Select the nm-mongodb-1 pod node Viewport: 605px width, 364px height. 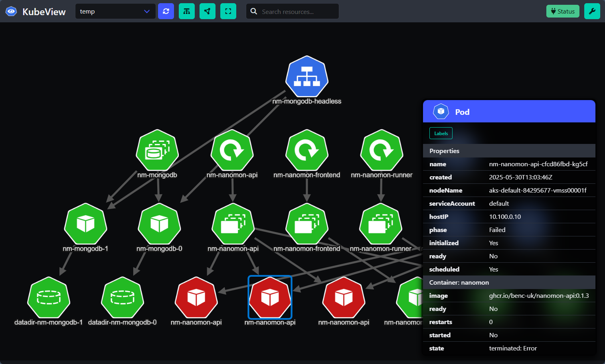point(85,224)
